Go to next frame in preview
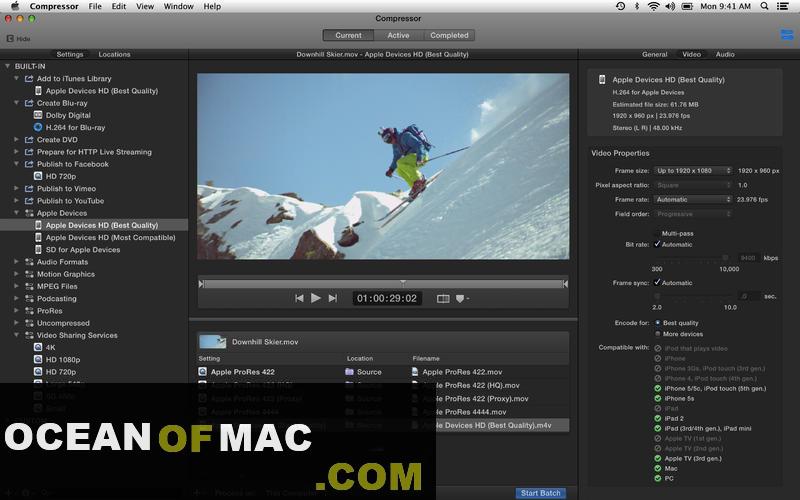The image size is (800, 500). (333, 298)
